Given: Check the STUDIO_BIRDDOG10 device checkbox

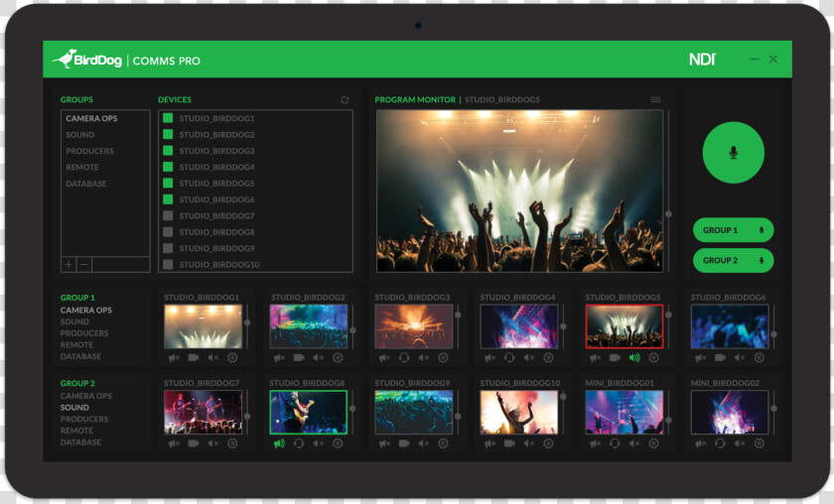Looking at the screenshot, I should (168, 264).
